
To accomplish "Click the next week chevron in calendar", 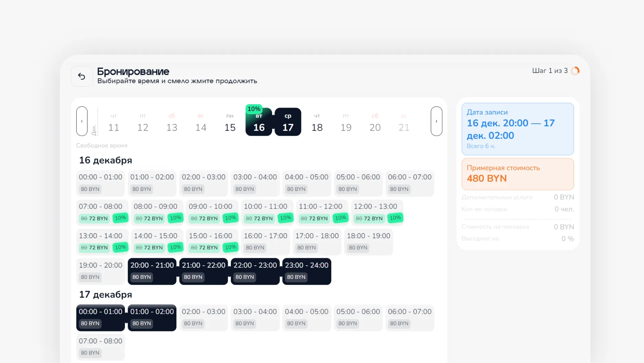I will pyautogui.click(x=436, y=121).
